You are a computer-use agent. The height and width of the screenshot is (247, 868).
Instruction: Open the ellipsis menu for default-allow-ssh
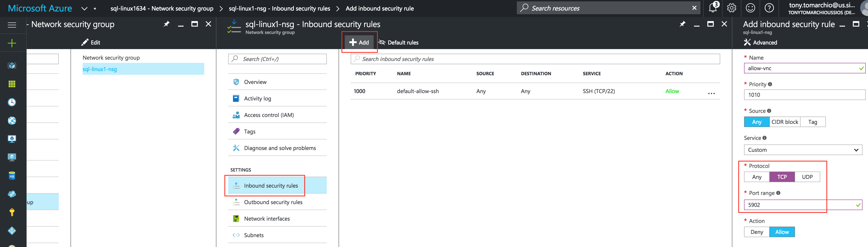pos(711,93)
